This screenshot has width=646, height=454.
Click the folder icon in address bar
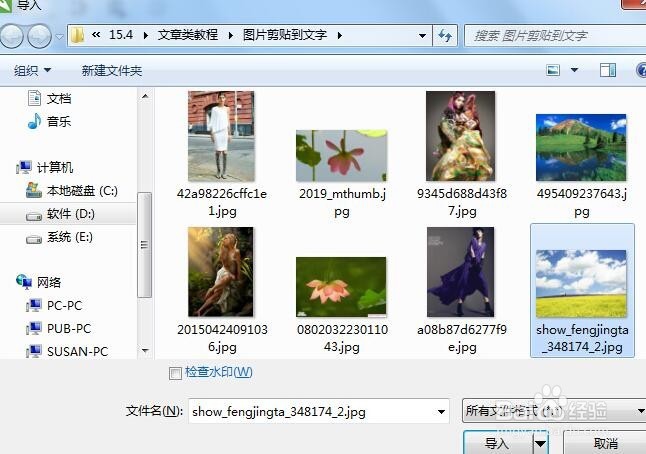click(x=77, y=35)
